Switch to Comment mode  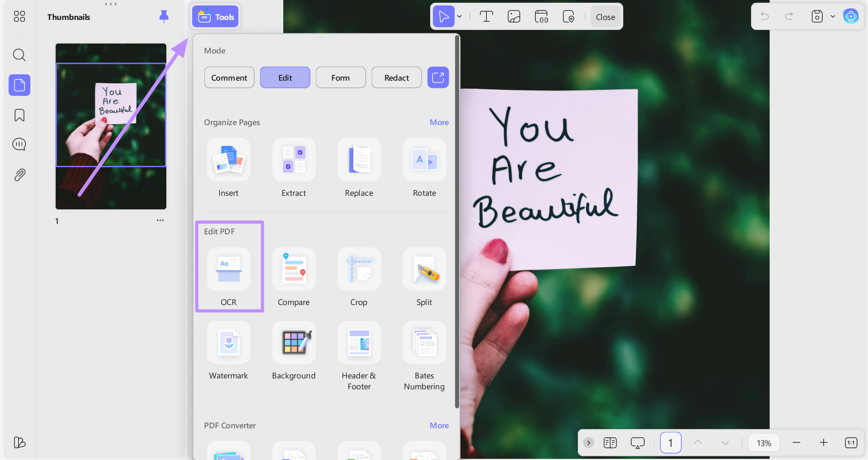(229, 77)
